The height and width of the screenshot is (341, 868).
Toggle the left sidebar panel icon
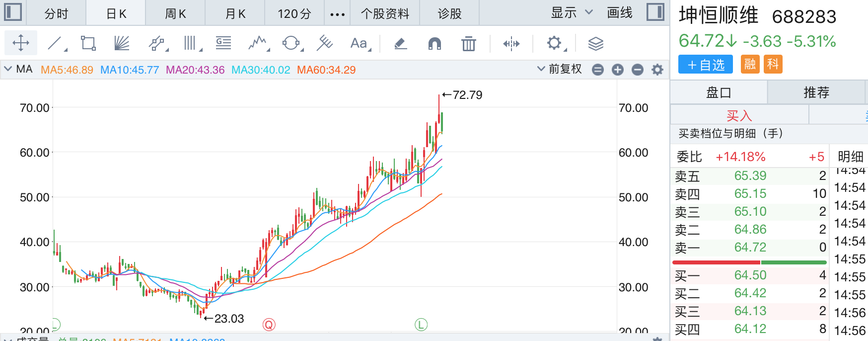[x=13, y=12]
